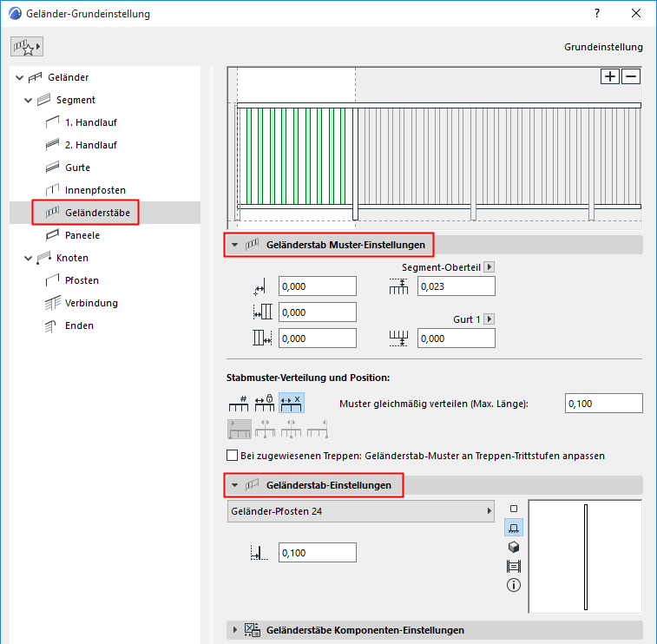This screenshot has width=657, height=644.
Task: Edit the Segment-Oberteil offset value 0,023
Action: 457,286
